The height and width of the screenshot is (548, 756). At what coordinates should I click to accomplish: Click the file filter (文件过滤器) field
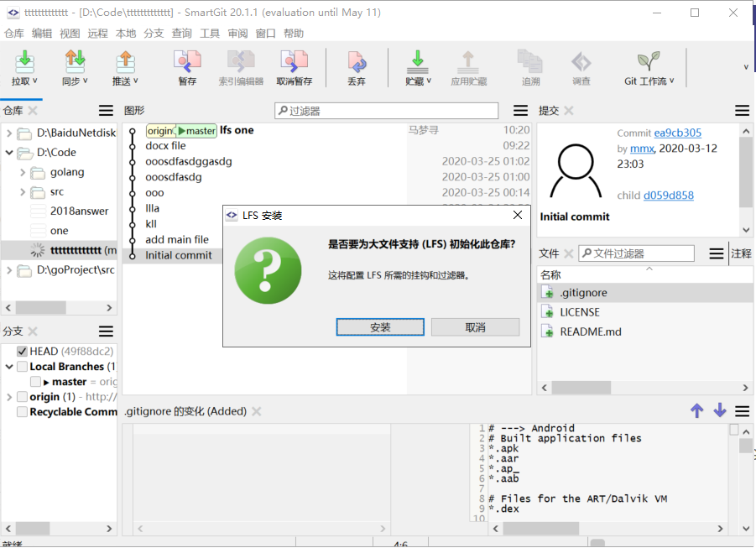pos(636,253)
